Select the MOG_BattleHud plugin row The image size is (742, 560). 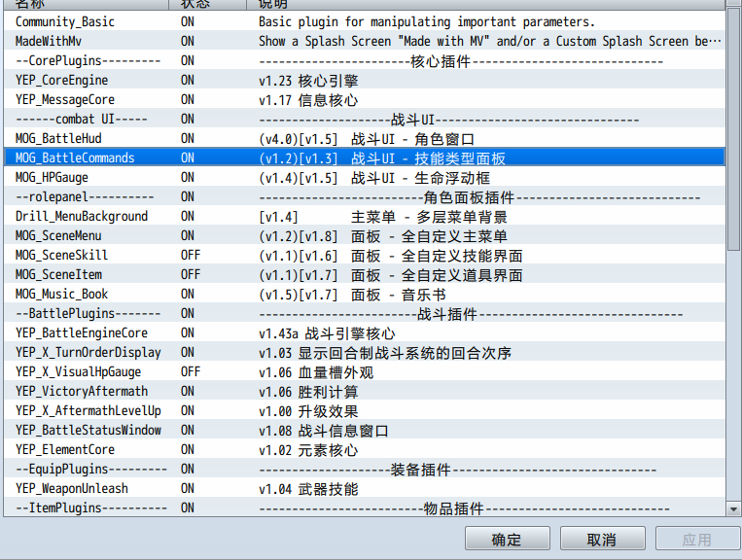[x=365, y=138]
